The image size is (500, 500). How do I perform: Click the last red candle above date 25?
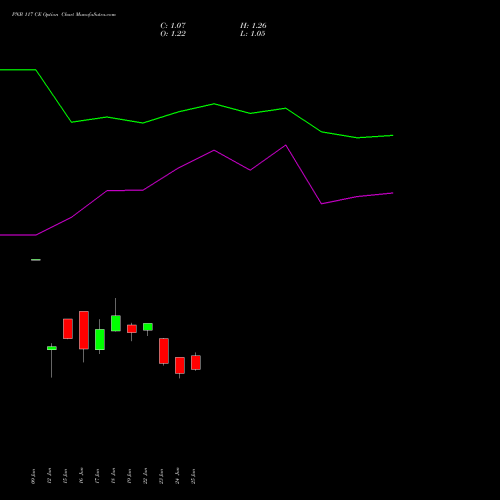[x=196, y=362]
